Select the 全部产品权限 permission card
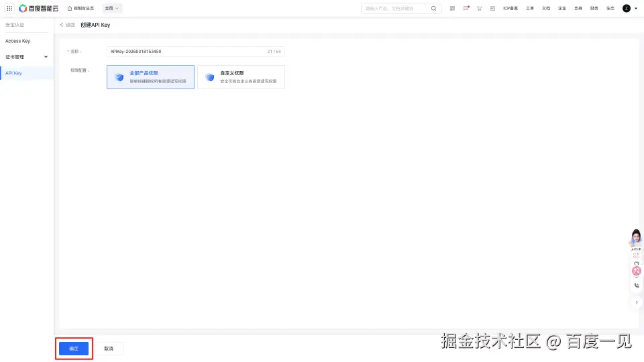The height and width of the screenshot is (362, 644). [150, 76]
